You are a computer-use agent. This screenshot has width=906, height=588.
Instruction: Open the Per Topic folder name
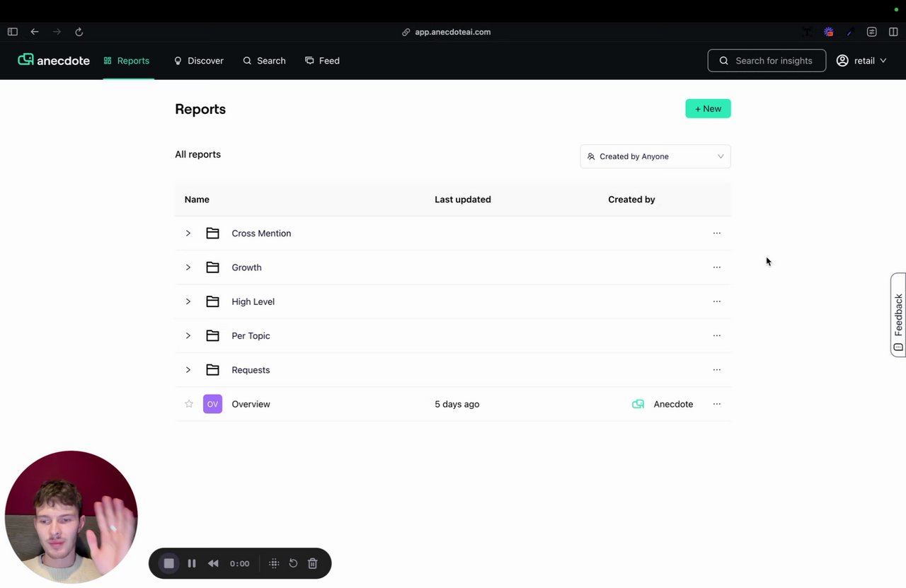251,335
